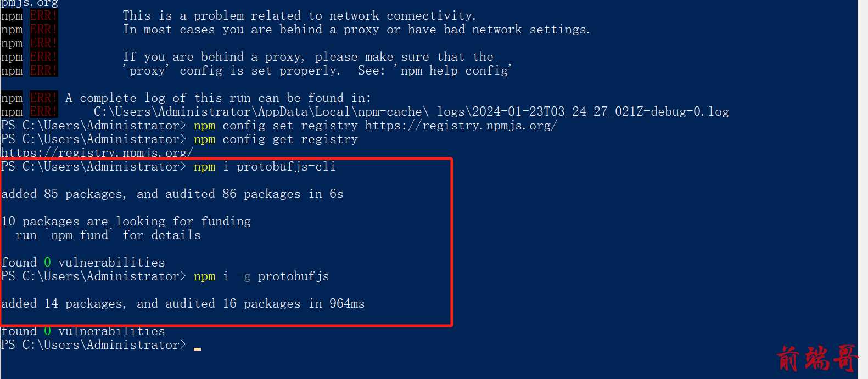Click the 'A complete log of this run' line
868x379 pixels.
point(219,98)
